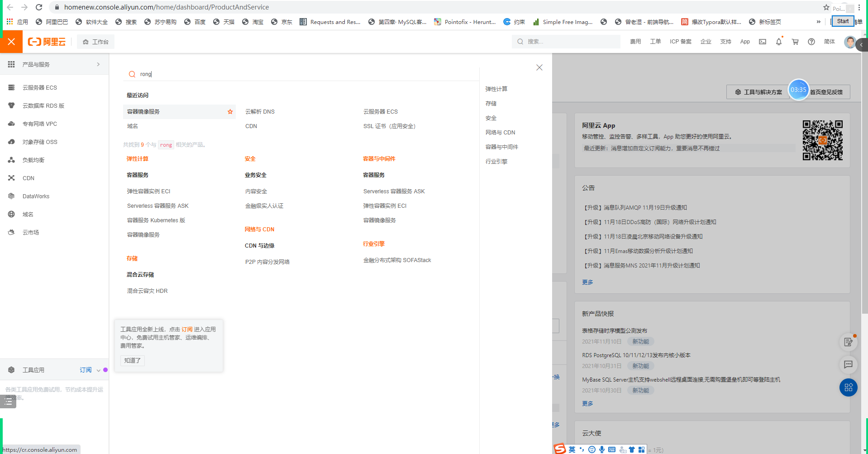The height and width of the screenshot is (454, 868).
Task: Click the user avatar
Action: coord(850,42)
